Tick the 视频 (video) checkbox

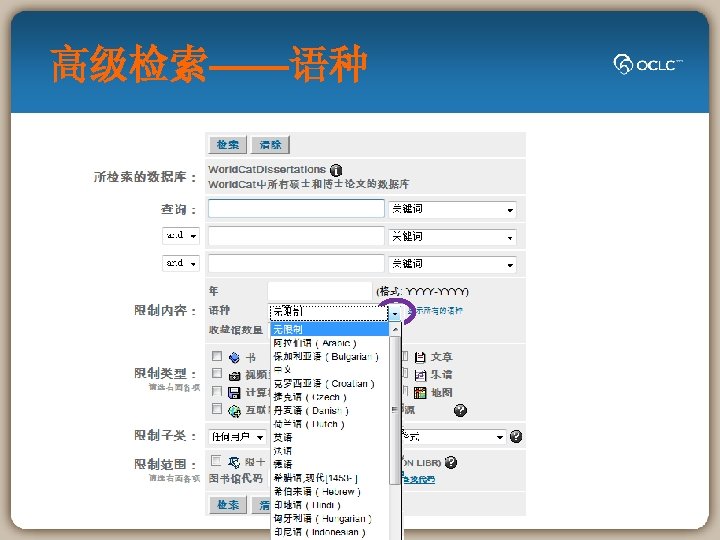(217, 373)
